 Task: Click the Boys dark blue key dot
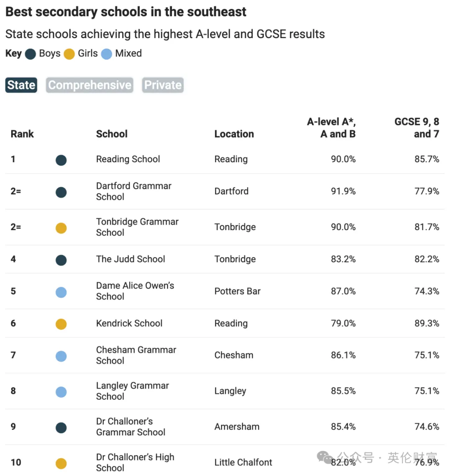[x=31, y=54]
